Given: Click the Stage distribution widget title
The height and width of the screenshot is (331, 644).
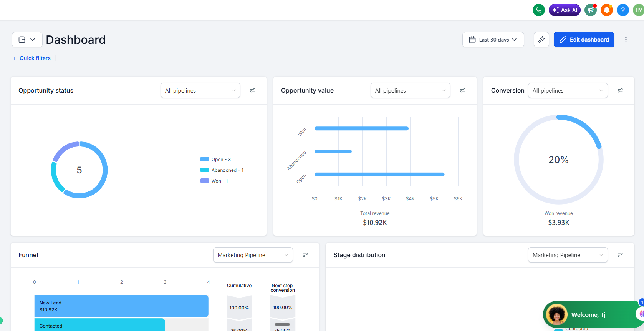Looking at the screenshot, I should coord(359,255).
